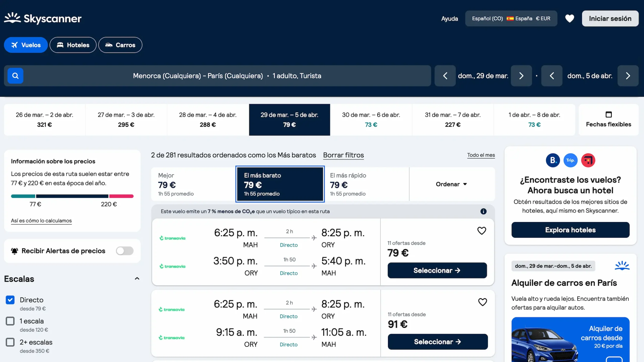Click the bell icon next to price alerts

(14, 251)
